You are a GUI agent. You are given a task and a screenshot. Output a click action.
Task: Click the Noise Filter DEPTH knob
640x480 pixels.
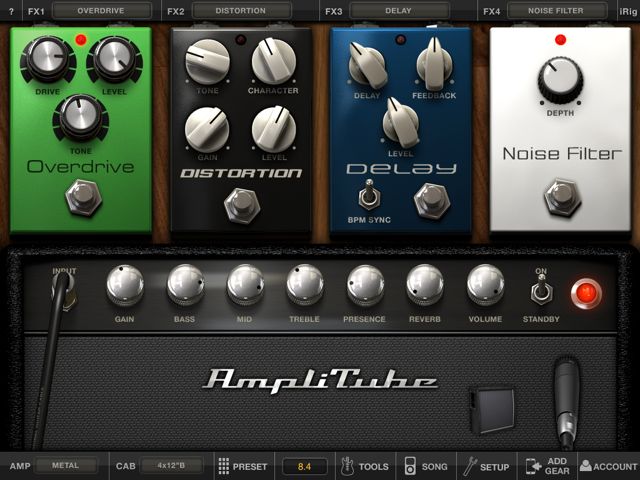pos(560,81)
